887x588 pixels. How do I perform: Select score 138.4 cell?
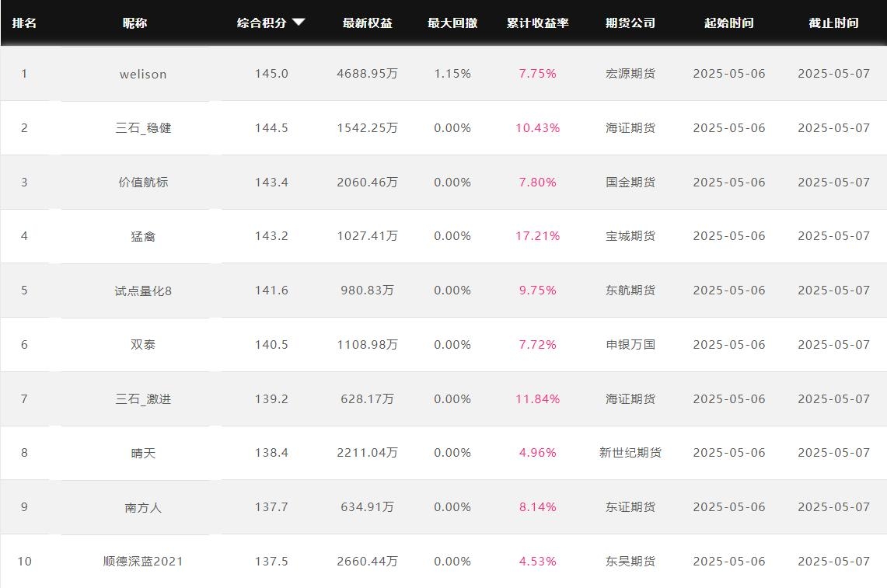click(x=271, y=452)
